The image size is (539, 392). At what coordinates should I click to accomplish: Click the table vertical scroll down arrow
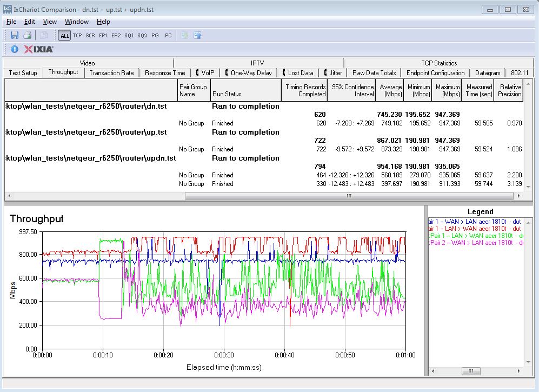tap(528, 187)
